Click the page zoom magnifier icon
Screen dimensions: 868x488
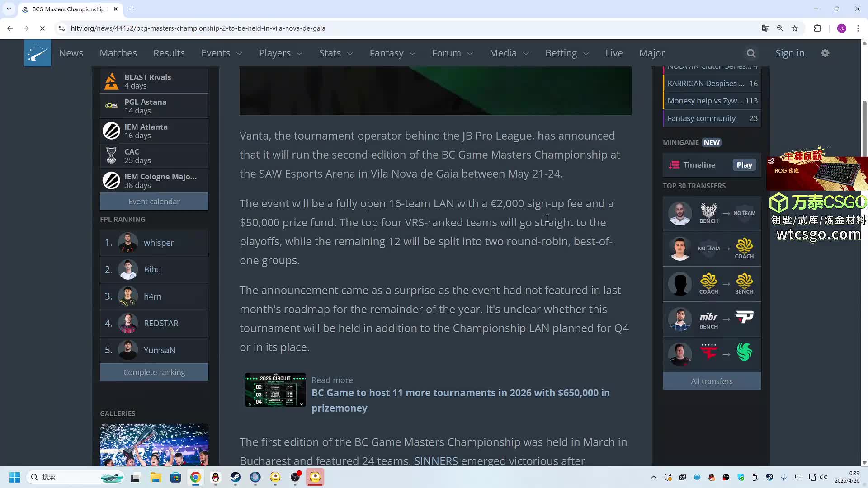tap(780, 28)
